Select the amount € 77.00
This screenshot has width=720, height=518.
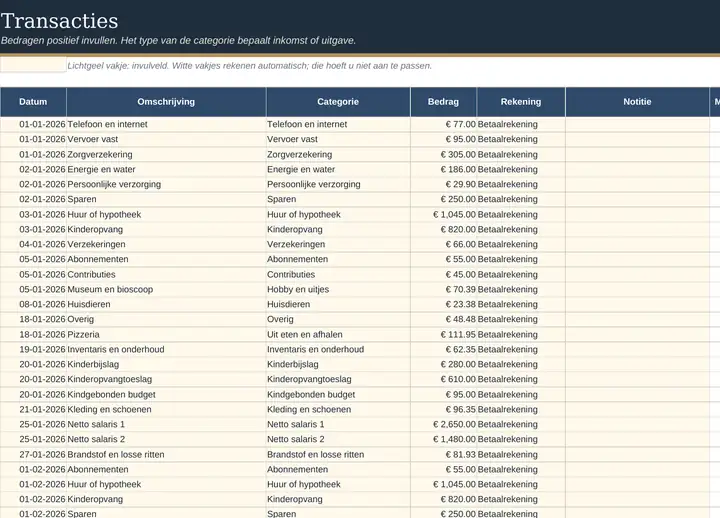(444, 124)
